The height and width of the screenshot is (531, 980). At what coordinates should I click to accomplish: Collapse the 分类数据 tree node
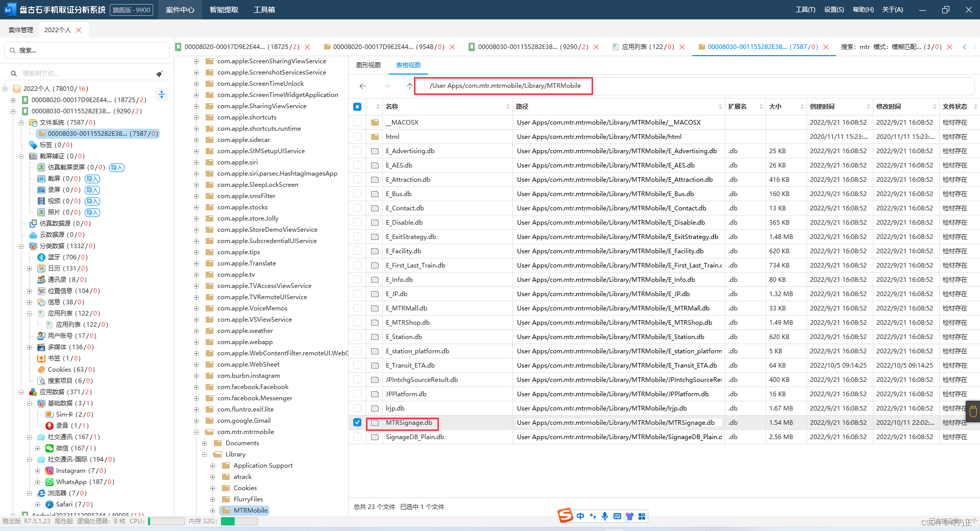pos(21,246)
